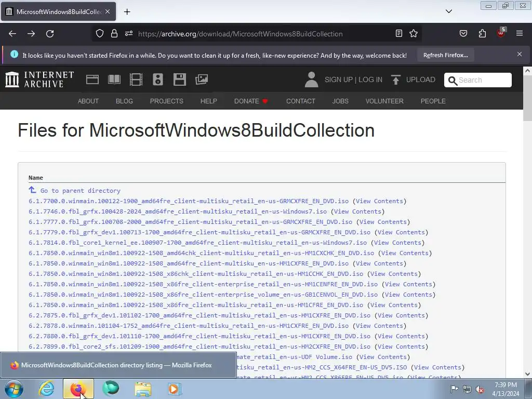
Task: Open the uBlock Origin extension icon
Action: click(501, 33)
